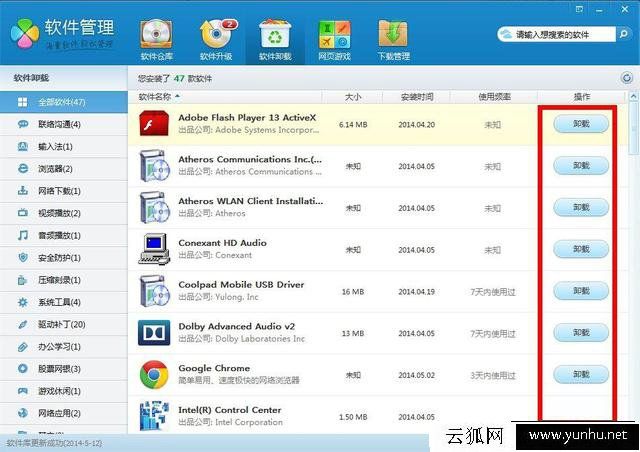Select 视频播放(2) category

pos(64,213)
